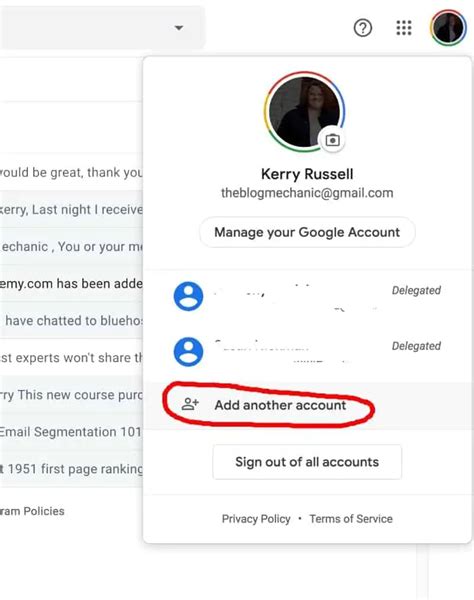Open the email starting 'have chatted to blueho'
The height and width of the screenshot is (600, 474).
tap(71, 321)
